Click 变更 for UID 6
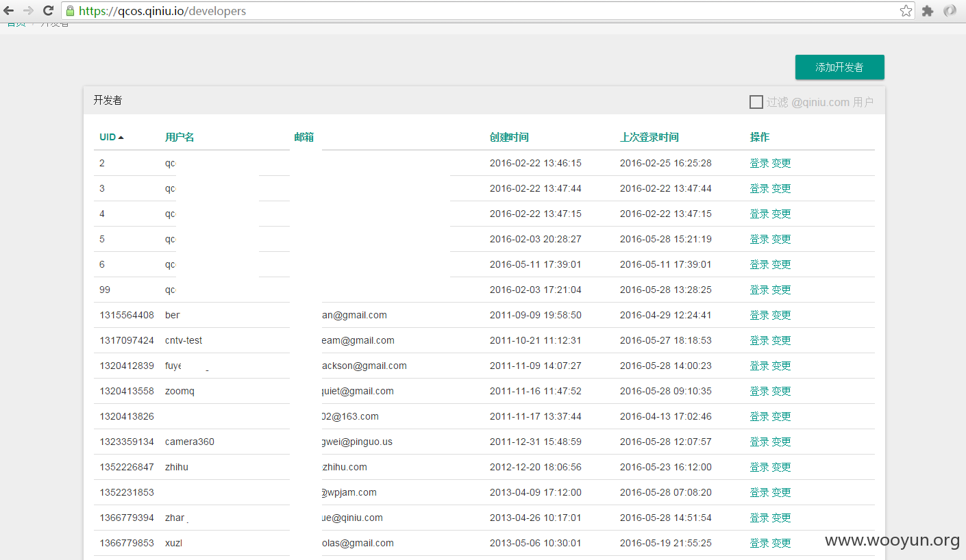Viewport: 966px width, 560px height. pyautogui.click(x=782, y=264)
